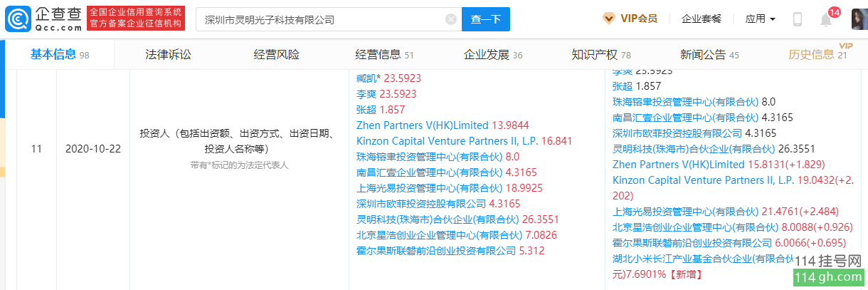
Task: Open 灵明科技(珠海市)合伙企业 after-change link
Action: tap(694, 148)
